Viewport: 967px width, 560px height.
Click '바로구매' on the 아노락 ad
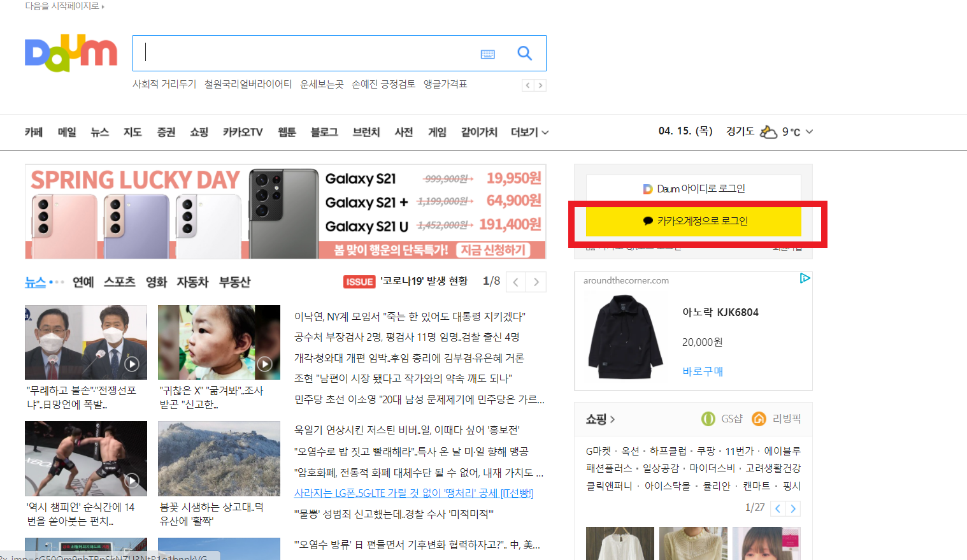[x=703, y=371]
